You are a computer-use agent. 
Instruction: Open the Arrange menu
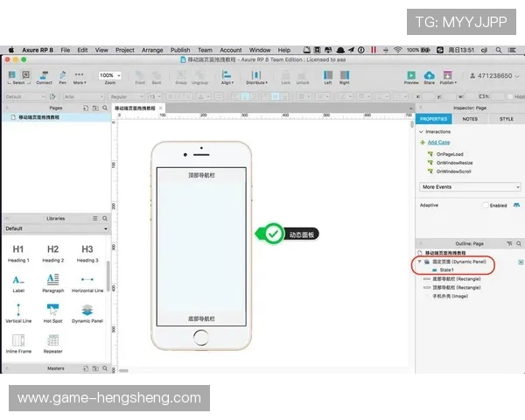click(152, 50)
